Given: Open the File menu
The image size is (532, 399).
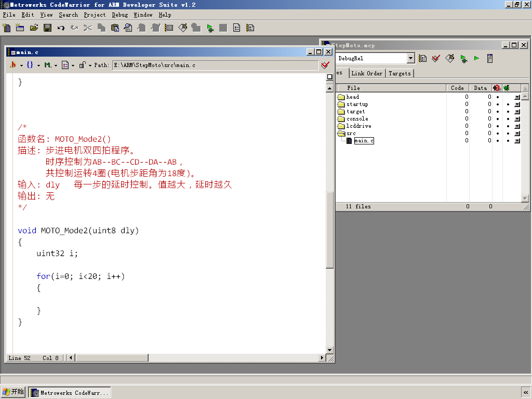Looking at the screenshot, I should pyautogui.click(x=9, y=15).
